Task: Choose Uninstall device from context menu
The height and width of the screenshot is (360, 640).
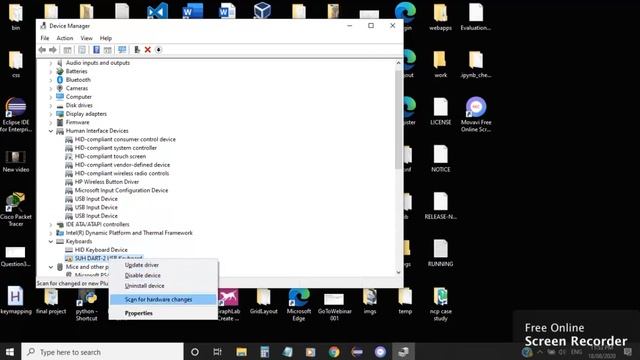Action: pyautogui.click(x=163, y=286)
